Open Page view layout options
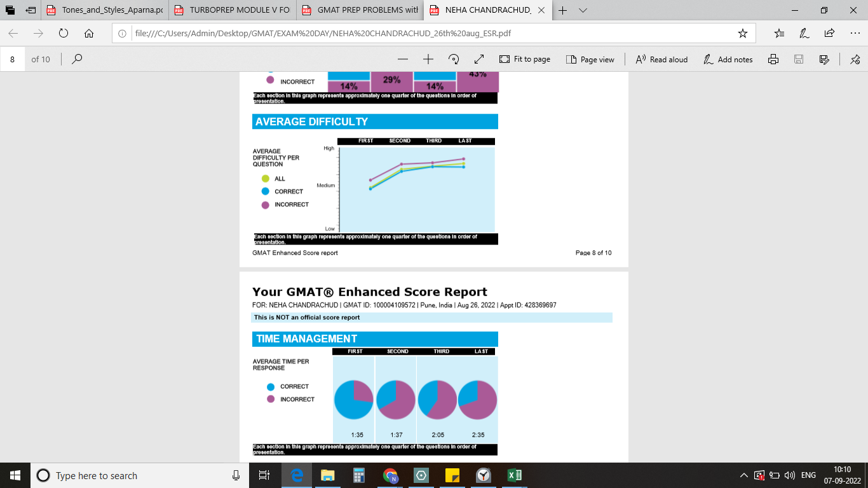The image size is (868, 488). 590,59
